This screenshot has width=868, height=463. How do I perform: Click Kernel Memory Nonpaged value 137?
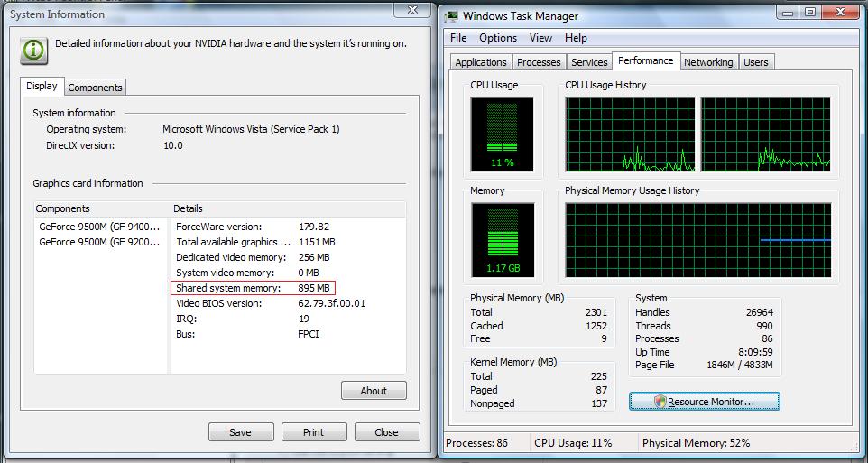[599, 403]
